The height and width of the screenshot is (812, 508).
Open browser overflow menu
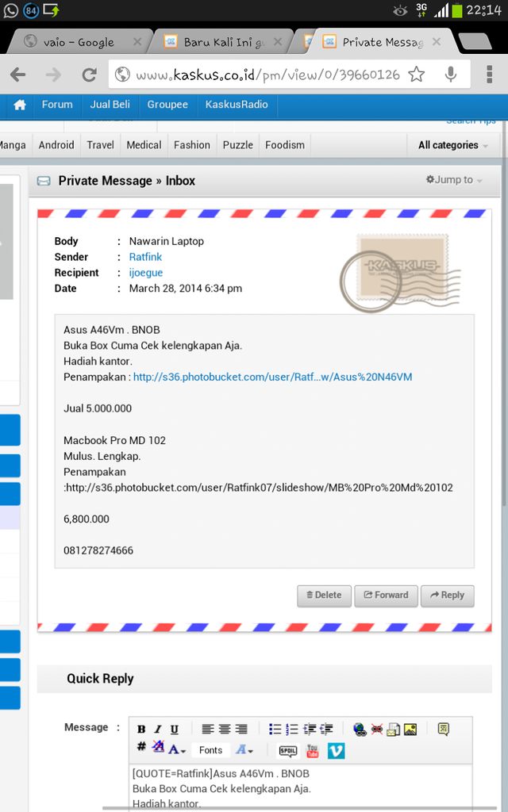[x=489, y=75]
